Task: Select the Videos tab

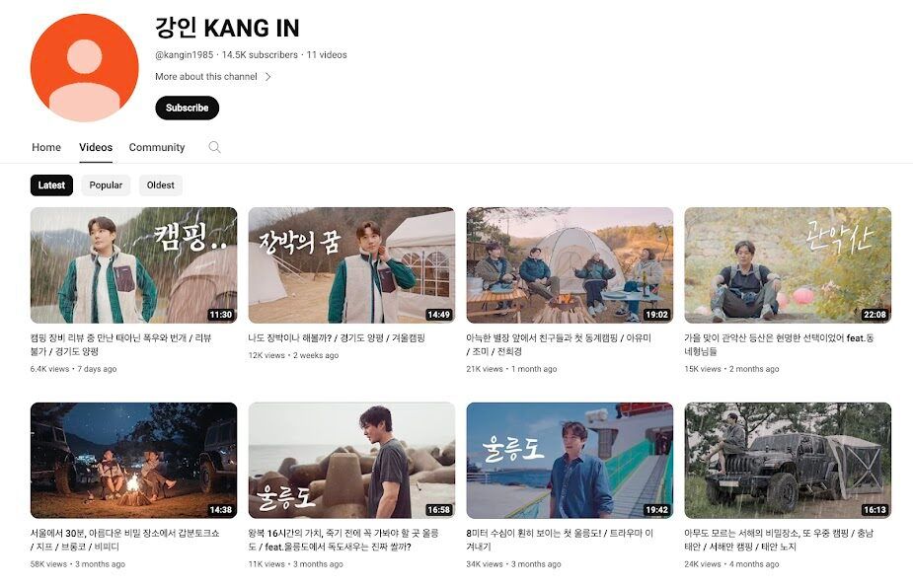Action: [96, 147]
